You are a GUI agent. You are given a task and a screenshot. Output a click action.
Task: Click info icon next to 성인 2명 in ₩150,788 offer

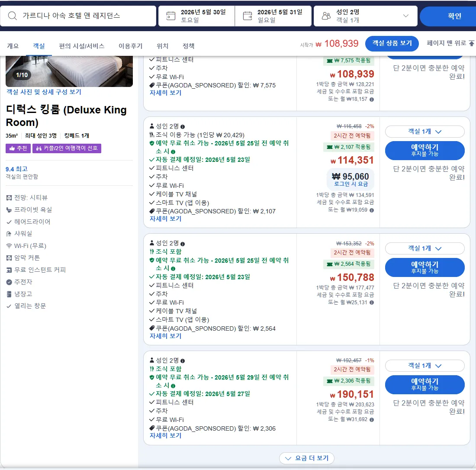click(x=183, y=244)
